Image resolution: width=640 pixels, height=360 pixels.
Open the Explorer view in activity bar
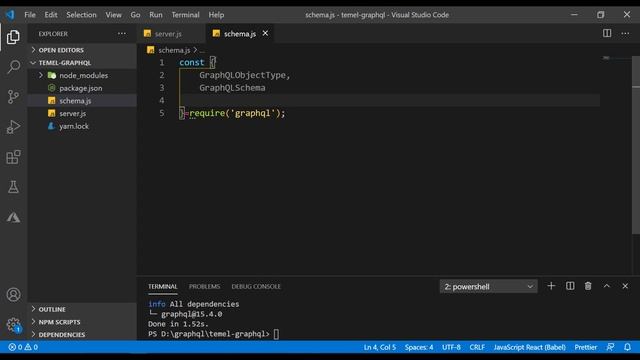click(13, 37)
